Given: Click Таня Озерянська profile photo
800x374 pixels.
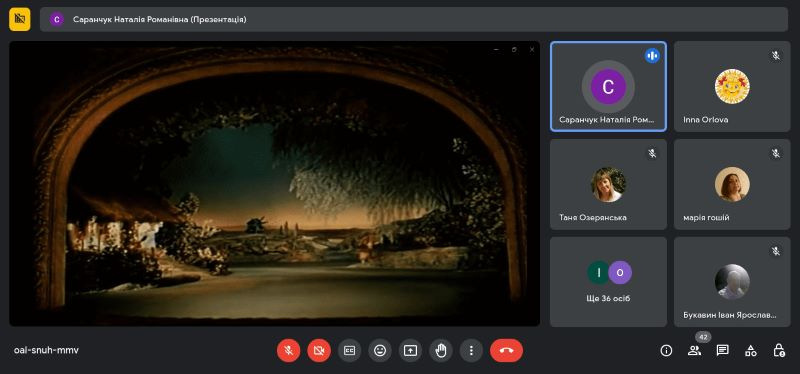Looking at the screenshot, I should click(608, 184).
